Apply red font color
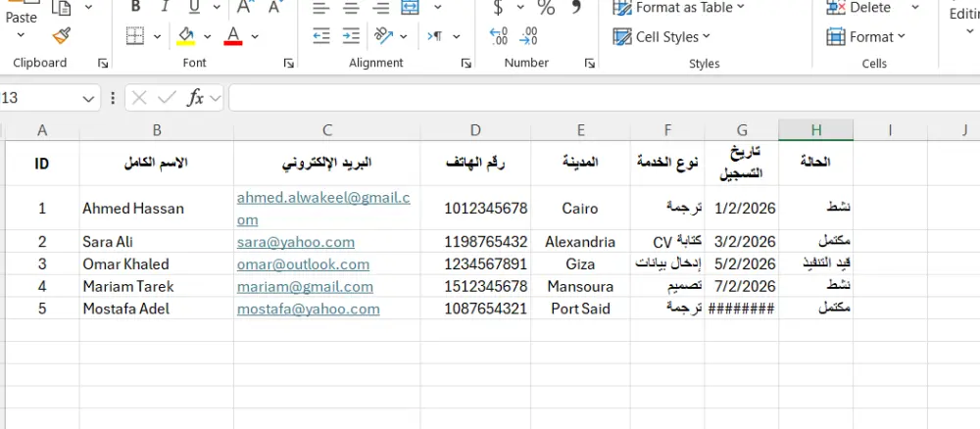This screenshot has height=429, width=980. 233,36
